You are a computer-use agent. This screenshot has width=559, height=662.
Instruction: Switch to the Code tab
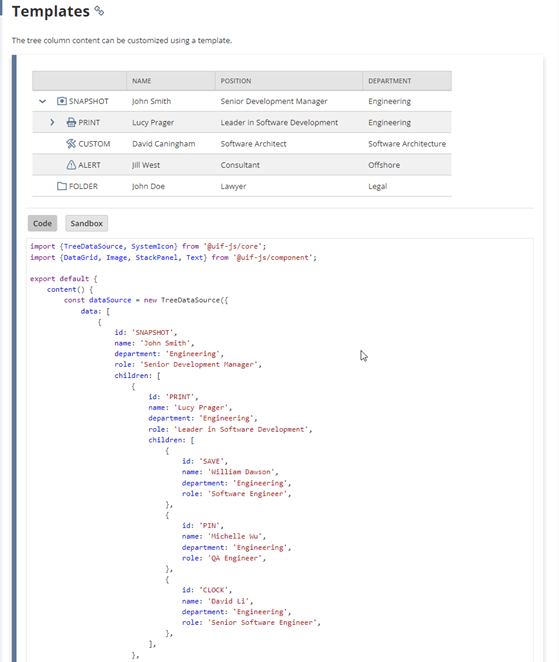point(42,223)
